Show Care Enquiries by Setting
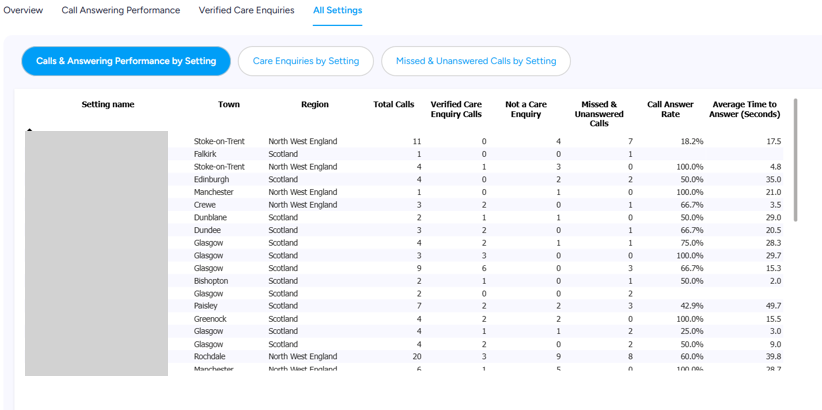This screenshot has height=410, width=822. point(306,61)
